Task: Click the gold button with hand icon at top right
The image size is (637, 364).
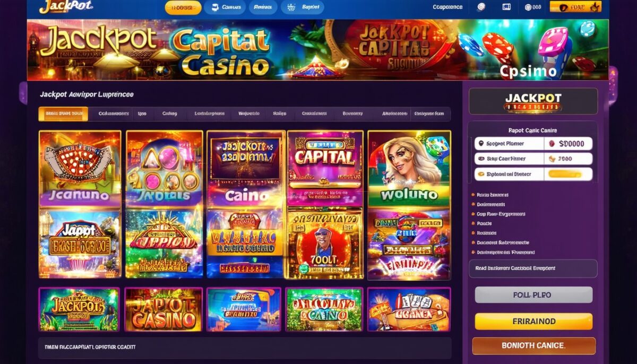Action: tap(575, 7)
